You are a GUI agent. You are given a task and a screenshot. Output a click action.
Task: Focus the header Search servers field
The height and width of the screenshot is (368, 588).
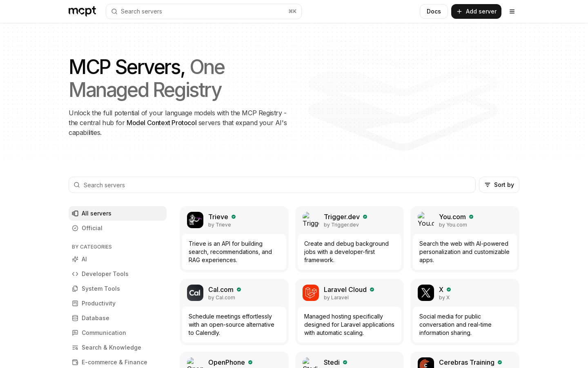(x=204, y=11)
